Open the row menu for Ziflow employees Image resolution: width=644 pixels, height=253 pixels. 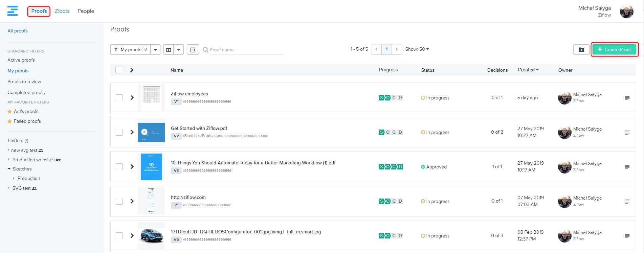point(627,98)
